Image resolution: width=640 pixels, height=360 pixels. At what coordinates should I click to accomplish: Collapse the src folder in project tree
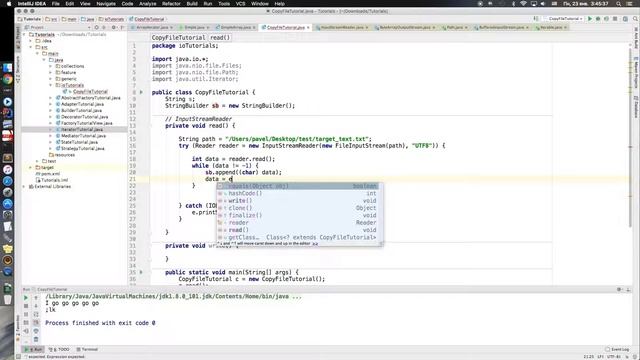(31, 47)
